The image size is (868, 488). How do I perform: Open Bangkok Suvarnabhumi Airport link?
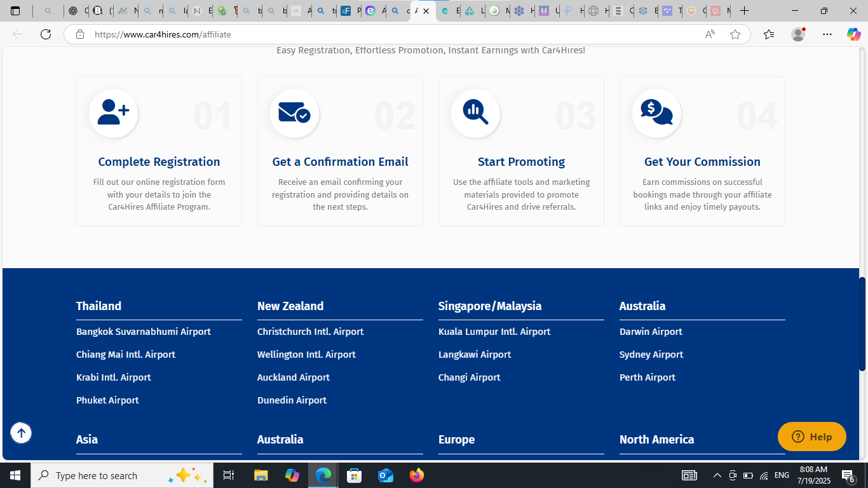pyautogui.click(x=144, y=332)
